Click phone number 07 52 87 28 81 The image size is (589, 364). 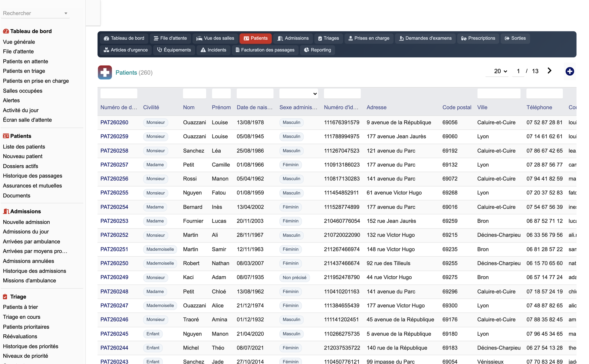click(x=545, y=122)
